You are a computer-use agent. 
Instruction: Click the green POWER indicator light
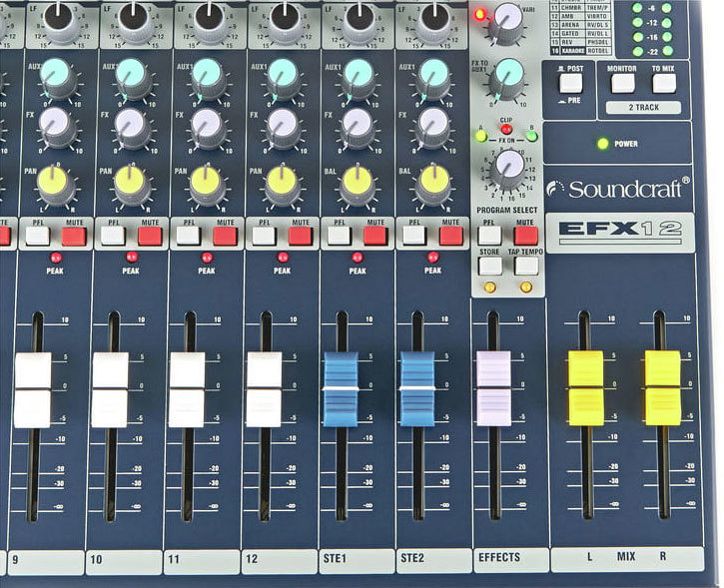(602, 144)
